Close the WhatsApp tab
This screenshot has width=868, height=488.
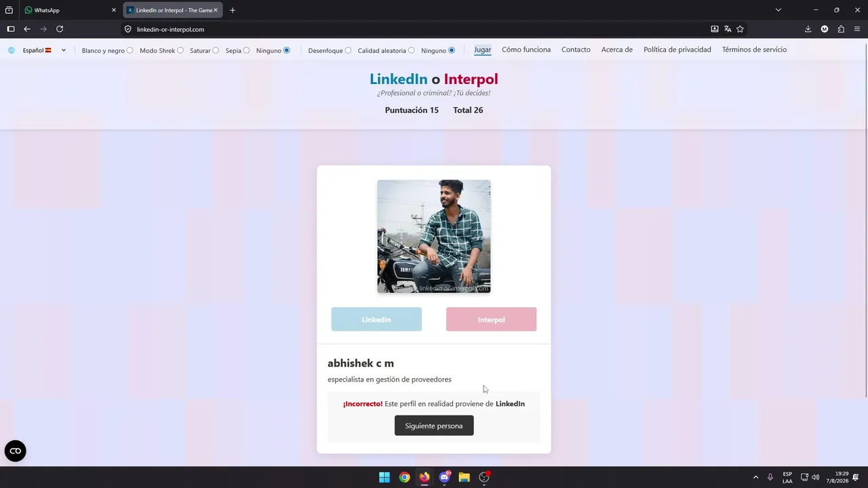[114, 10]
